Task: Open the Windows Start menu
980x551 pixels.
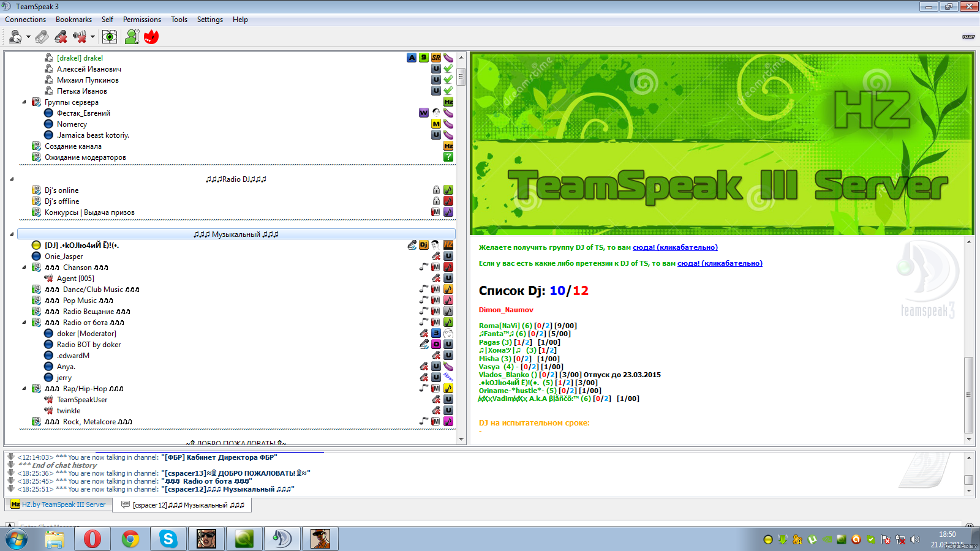Action: 16,539
